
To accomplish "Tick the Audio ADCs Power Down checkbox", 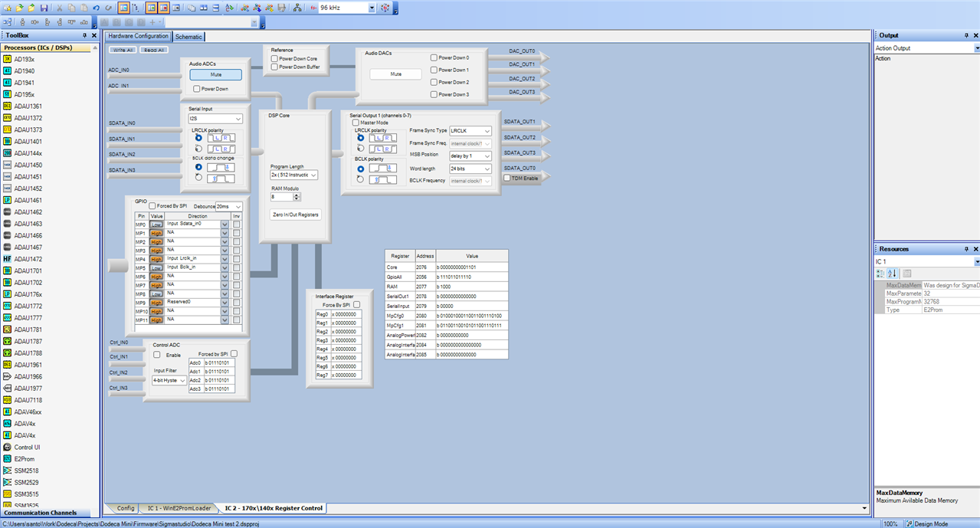I will tap(197, 89).
